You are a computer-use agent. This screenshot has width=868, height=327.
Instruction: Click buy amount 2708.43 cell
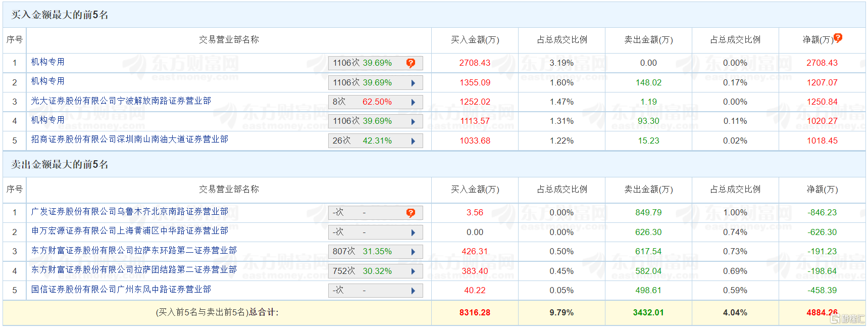pyautogui.click(x=475, y=63)
